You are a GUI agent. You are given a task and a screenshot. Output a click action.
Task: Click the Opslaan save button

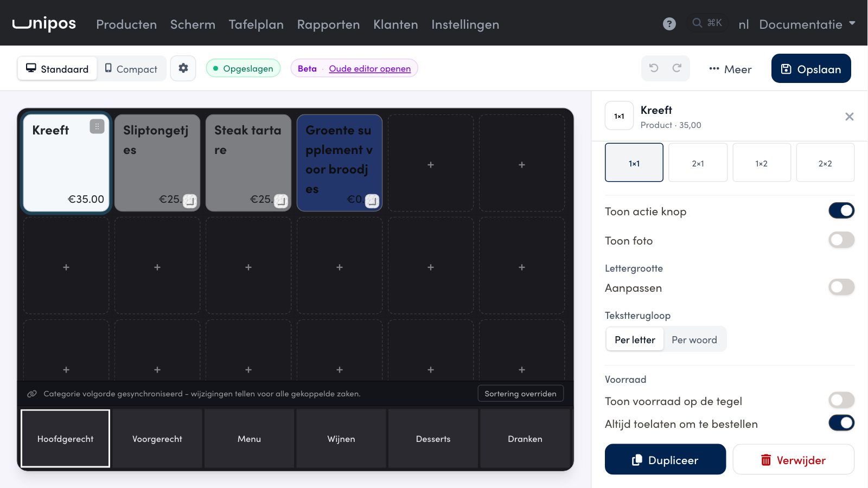point(811,69)
